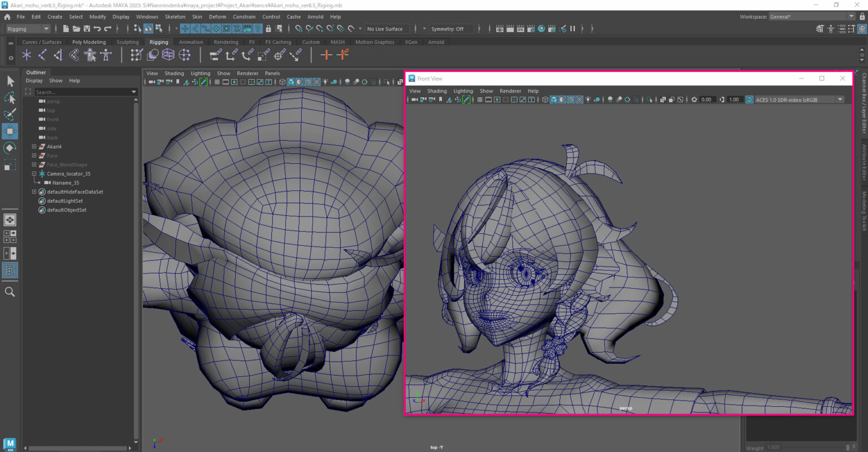This screenshot has width=868, height=452.
Task: Select the Joint tool on the Rigging shelf
Action: [x=26, y=55]
